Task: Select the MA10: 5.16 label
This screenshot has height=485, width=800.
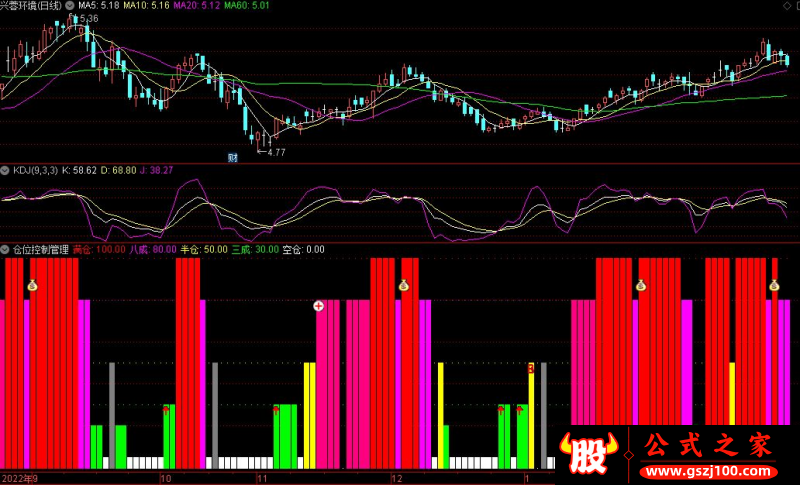Action: (x=146, y=6)
